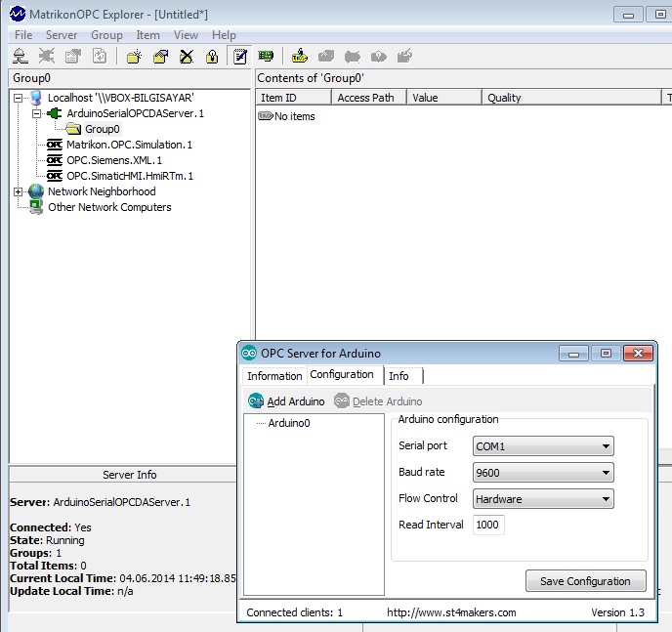Click the Access Path column header
Screen dimensions: 672x632
coord(369,98)
